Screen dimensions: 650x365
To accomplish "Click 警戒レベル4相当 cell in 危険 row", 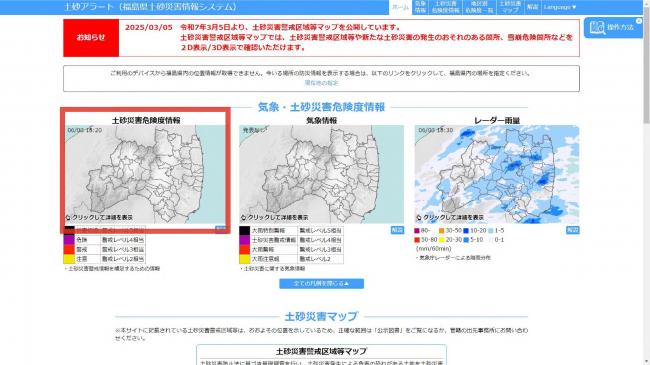I will [123, 240].
